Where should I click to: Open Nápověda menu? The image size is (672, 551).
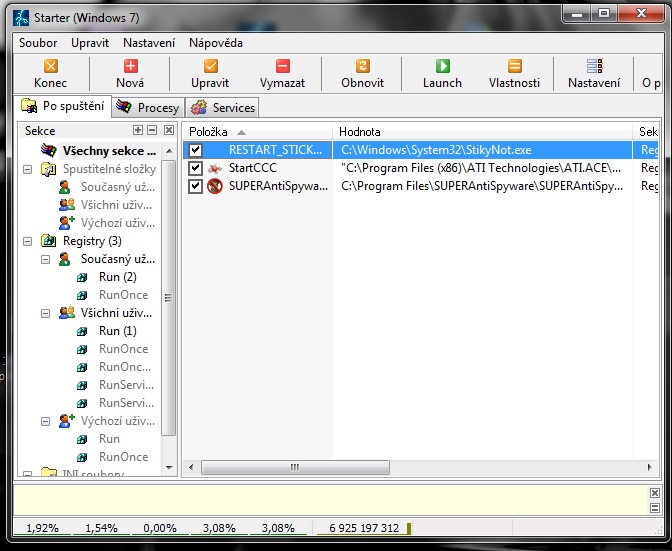216,43
